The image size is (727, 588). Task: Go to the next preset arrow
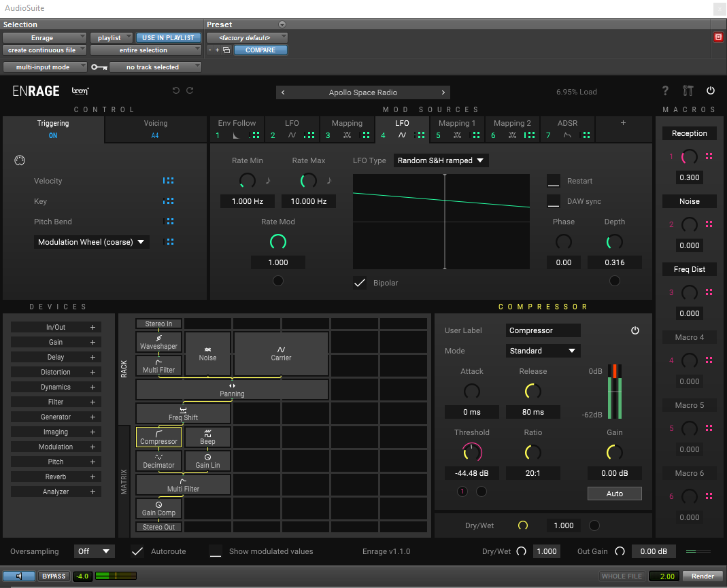pyautogui.click(x=443, y=92)
